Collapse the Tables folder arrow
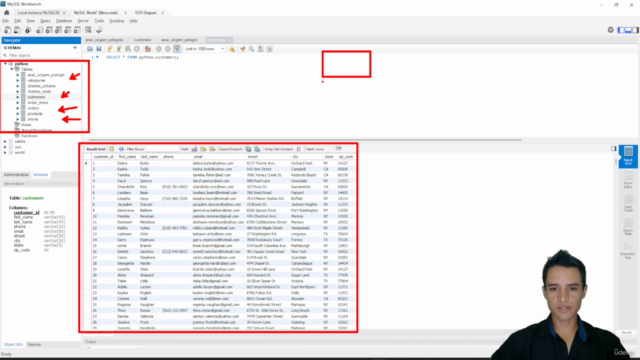 [x=12, y=69]
